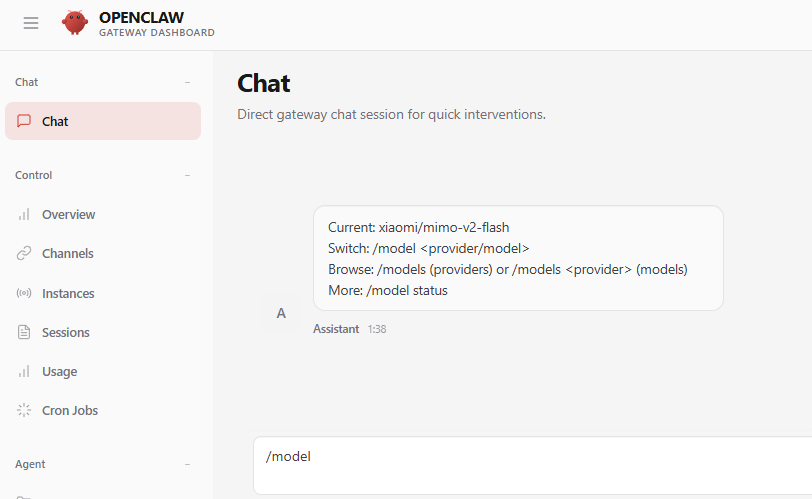The height and width of the screenshot is (499, 812).
Task: Click the Channels link icon
Action: (25, 253)
